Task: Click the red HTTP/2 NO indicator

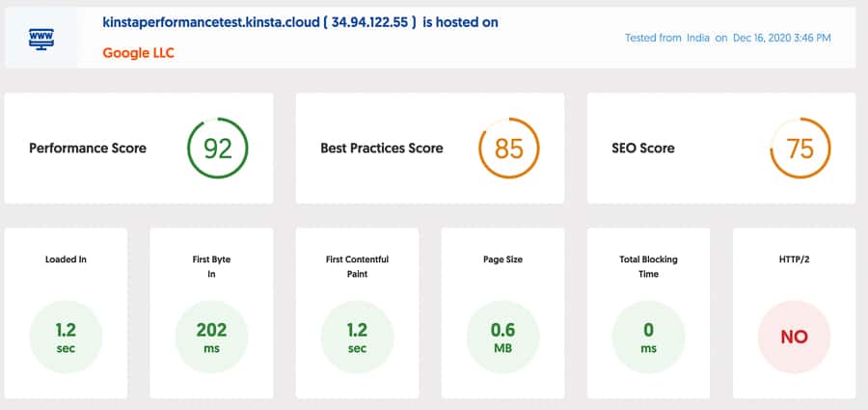Action: [x=794, y=337]
